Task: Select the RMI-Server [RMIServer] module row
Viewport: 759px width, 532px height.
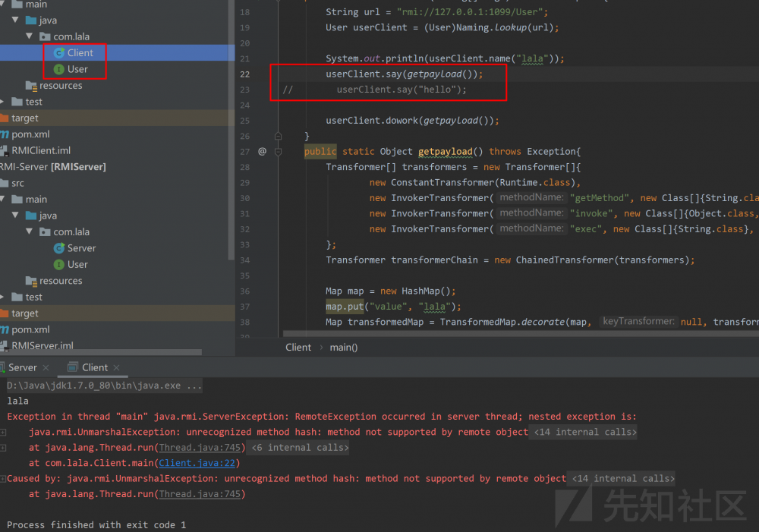Action: (x=53, y=167)
